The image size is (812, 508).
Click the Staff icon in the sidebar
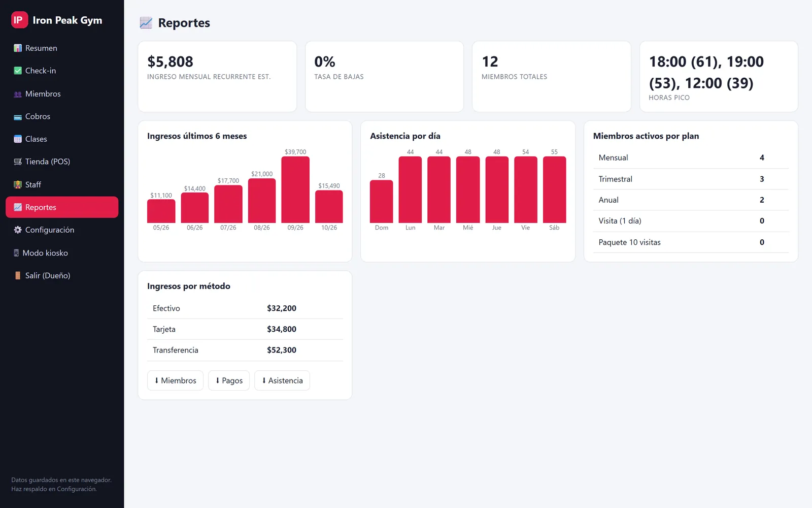tap(18, 185)
